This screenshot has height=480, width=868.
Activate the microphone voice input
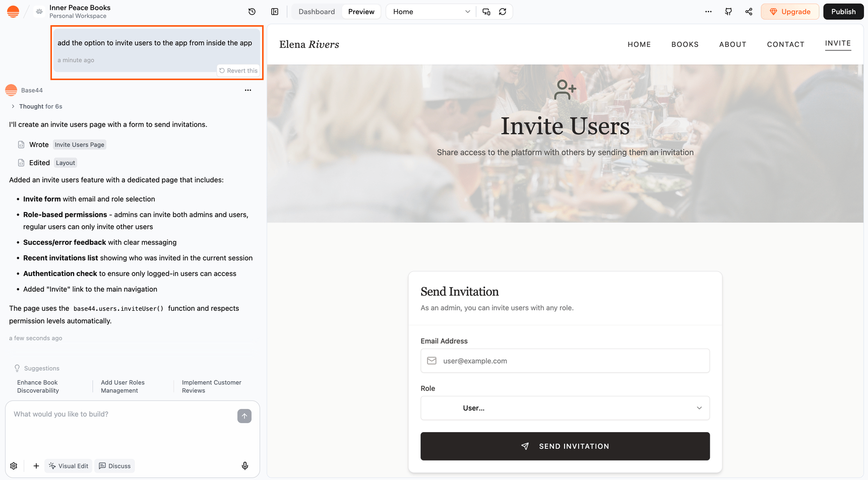coord(245,466)
